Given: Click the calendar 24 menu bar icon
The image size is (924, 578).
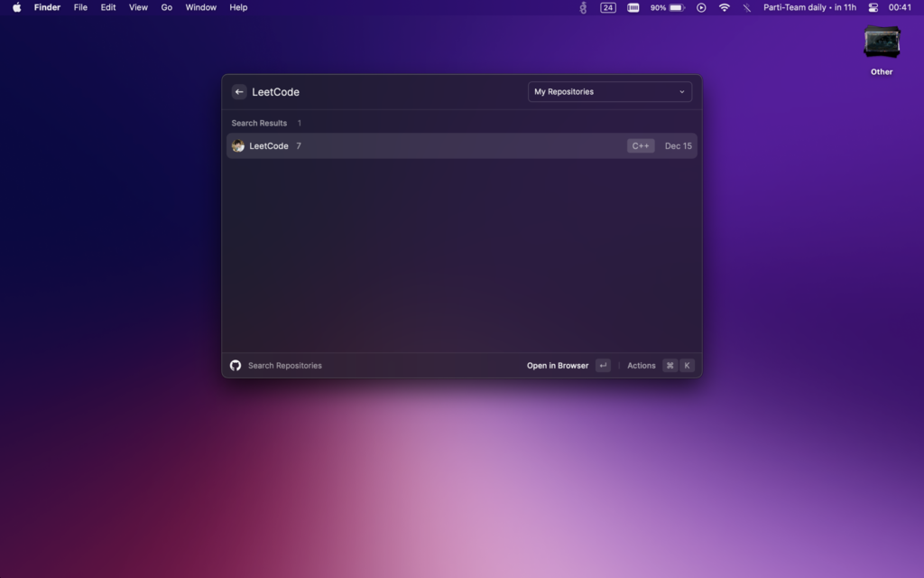Looking at the screenshot, I should pos(608,7).
